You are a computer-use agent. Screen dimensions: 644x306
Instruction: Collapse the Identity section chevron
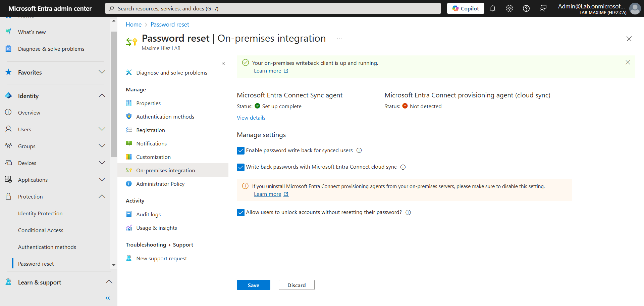[x=102, y=96]
